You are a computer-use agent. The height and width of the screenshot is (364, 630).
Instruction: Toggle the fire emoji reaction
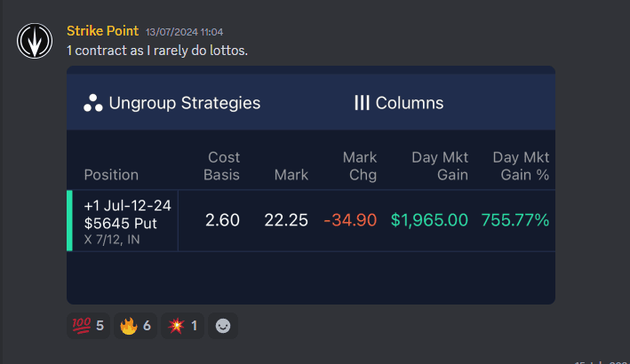pyautogui.click(x=136, y=326)
